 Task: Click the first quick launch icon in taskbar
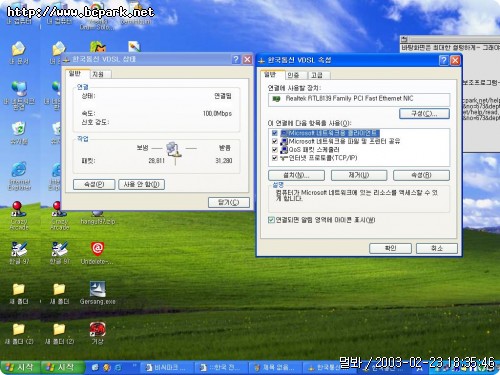point(95,367)
